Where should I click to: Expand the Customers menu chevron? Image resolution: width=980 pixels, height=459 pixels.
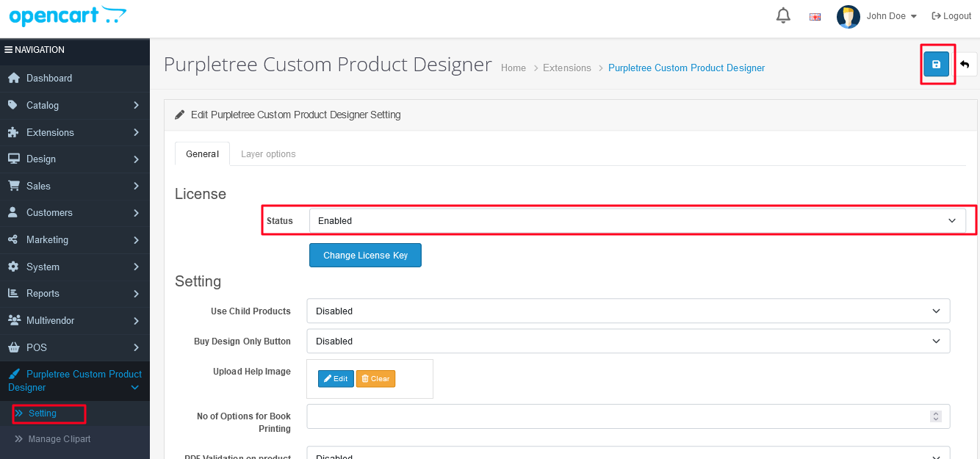tap(136, 212)
